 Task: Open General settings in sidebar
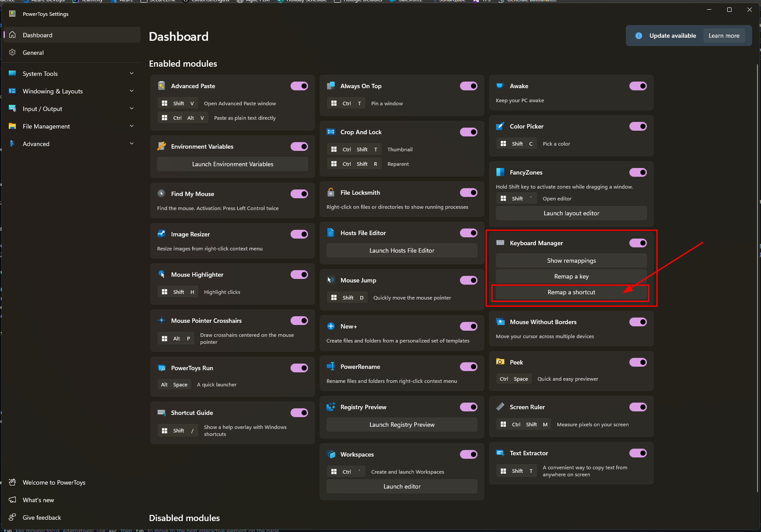point(72,53)
